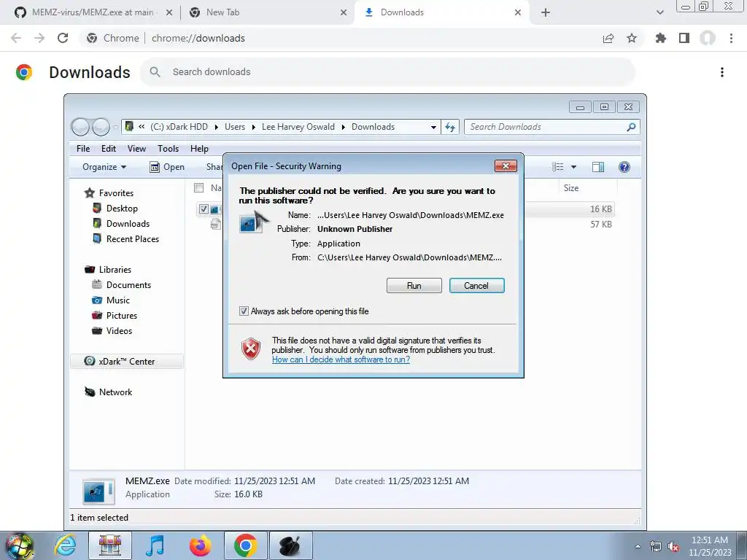
Task: Open the View menu in Explorer
Action: click(x=136, y=149)
